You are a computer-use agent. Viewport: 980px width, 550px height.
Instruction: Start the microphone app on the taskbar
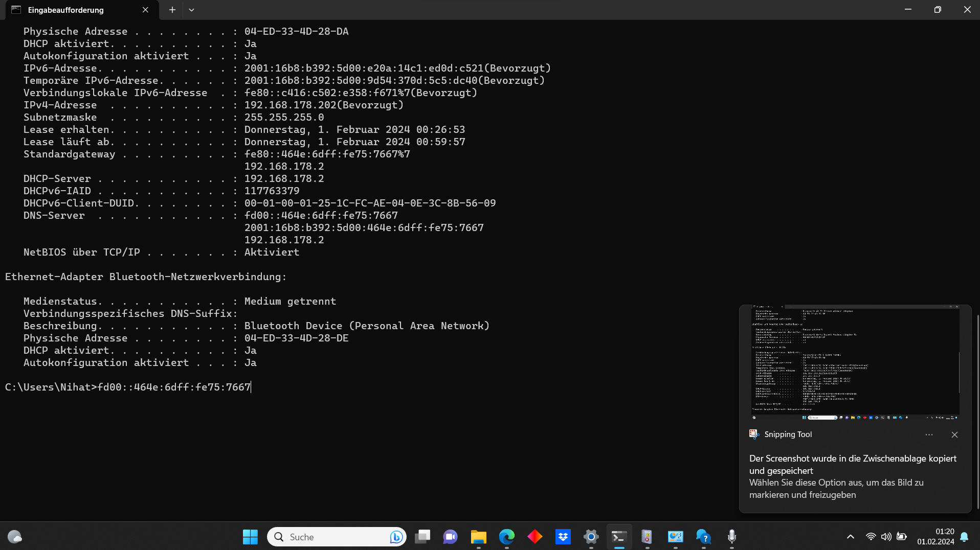(731, 537)
